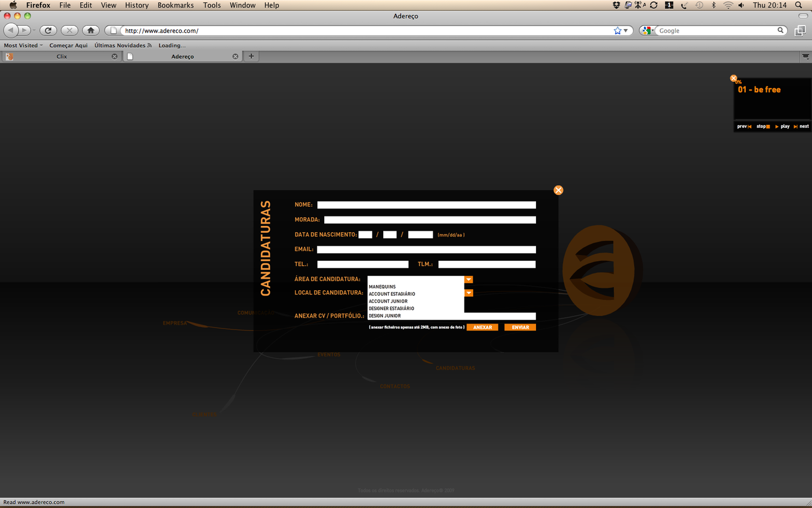Click the EVENTOS link in background page
812x508 pixels.
pyautogui.click(x=329, y=354)
